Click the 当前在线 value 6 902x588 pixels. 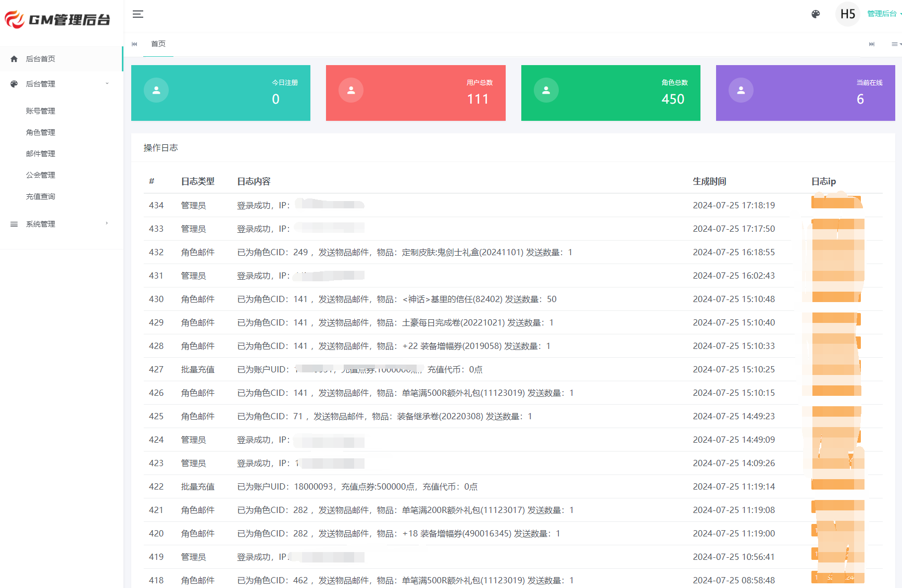coord(860,99)
